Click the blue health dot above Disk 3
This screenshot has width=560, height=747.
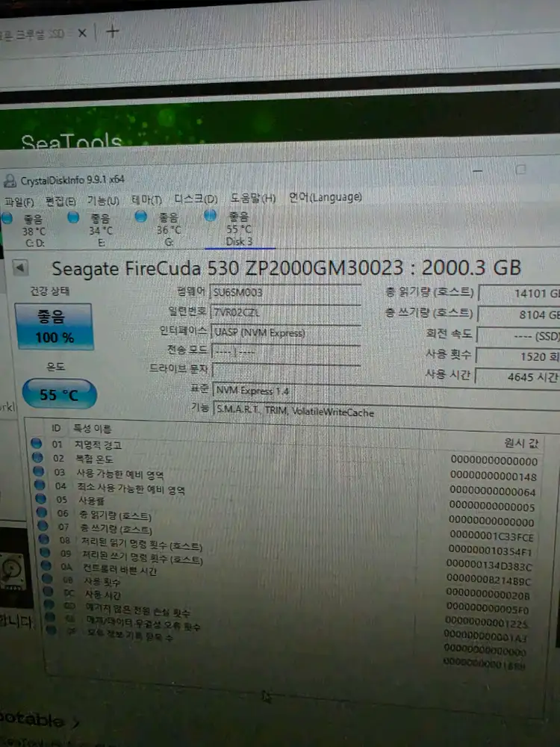tap(210, 215)
